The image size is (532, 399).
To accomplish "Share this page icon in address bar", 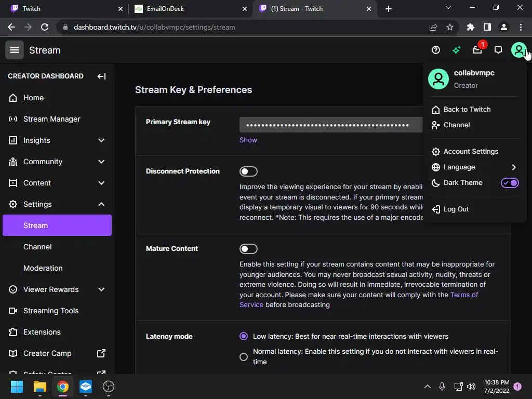I will click(433, 27).
